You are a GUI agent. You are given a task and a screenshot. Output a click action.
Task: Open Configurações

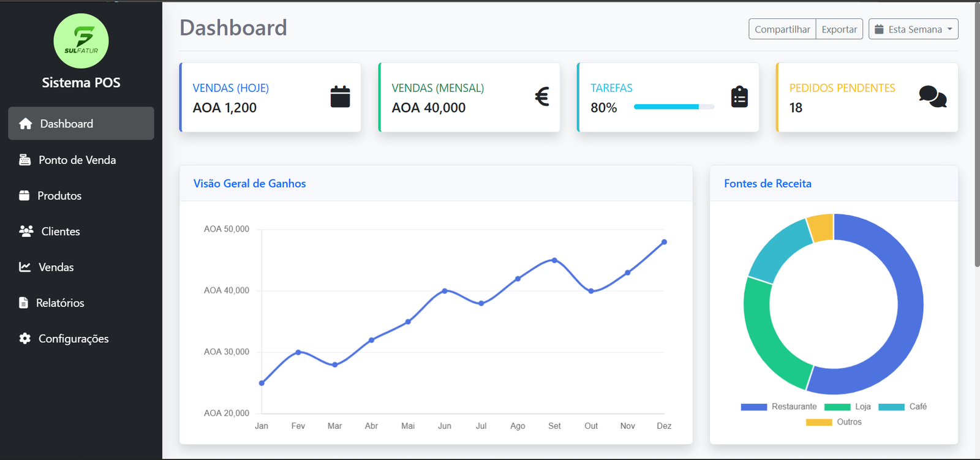tap(81, 338)
